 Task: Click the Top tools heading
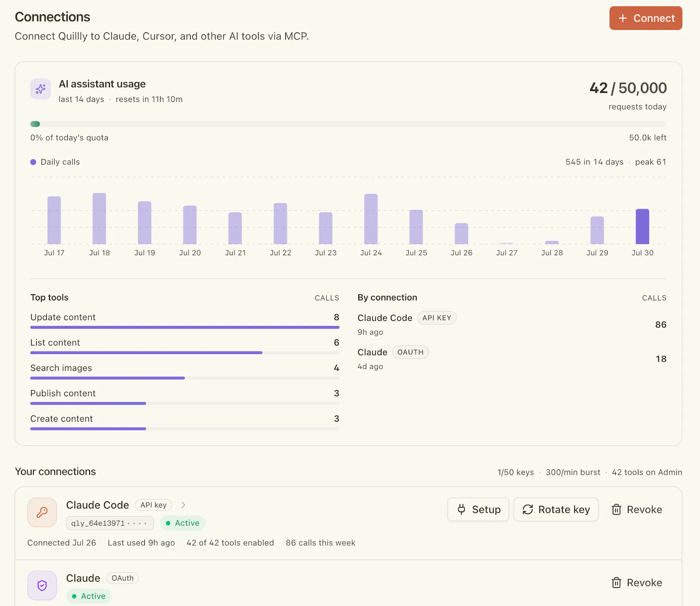tap(49, 297)
